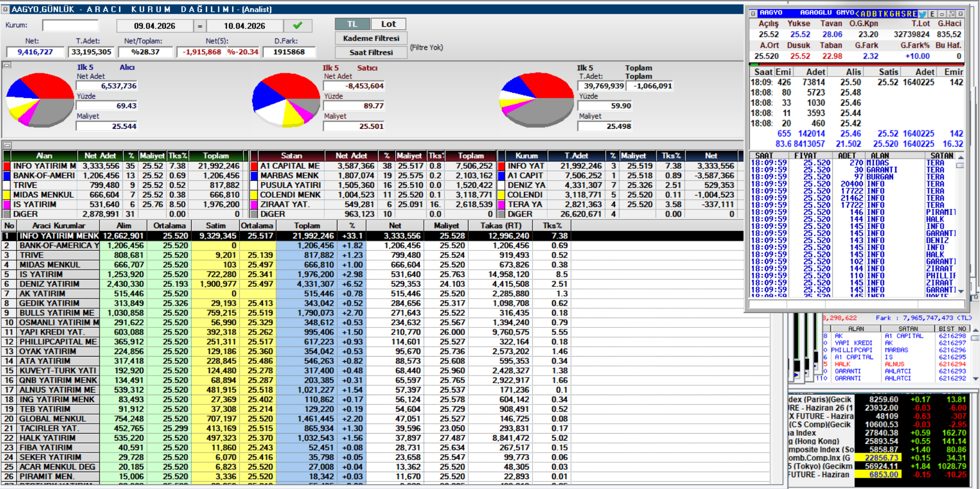This screenshot has height=489, width=980.
Task: Click the Kurum input field
Action: 70,26
